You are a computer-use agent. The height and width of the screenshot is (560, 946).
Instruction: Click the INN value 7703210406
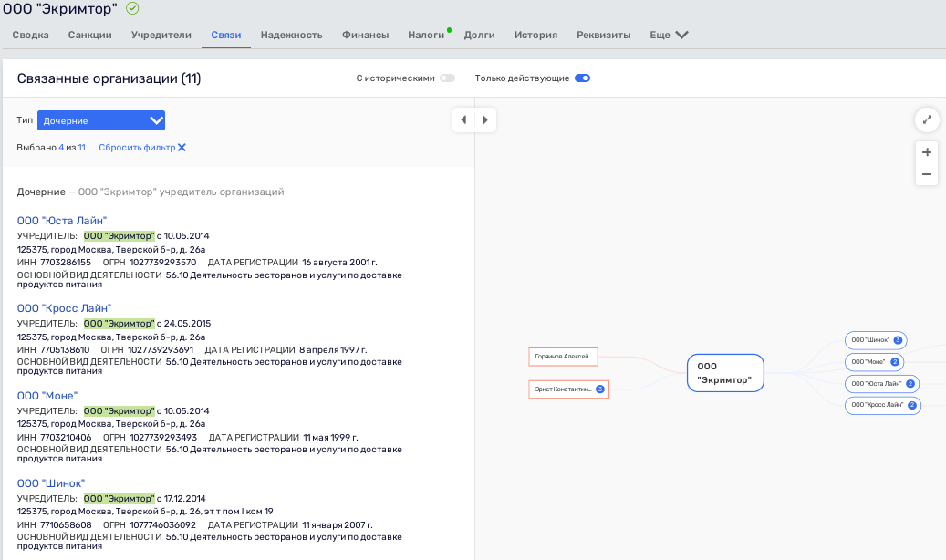click(x=66, y=438)
